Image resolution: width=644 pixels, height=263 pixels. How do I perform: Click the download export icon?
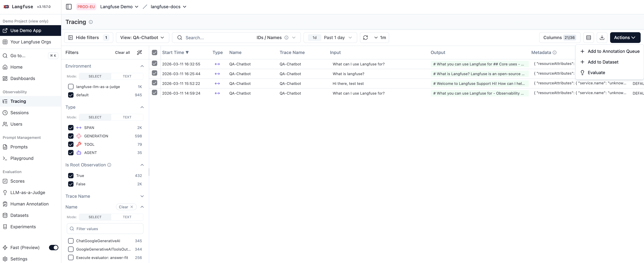pos(602,38)
